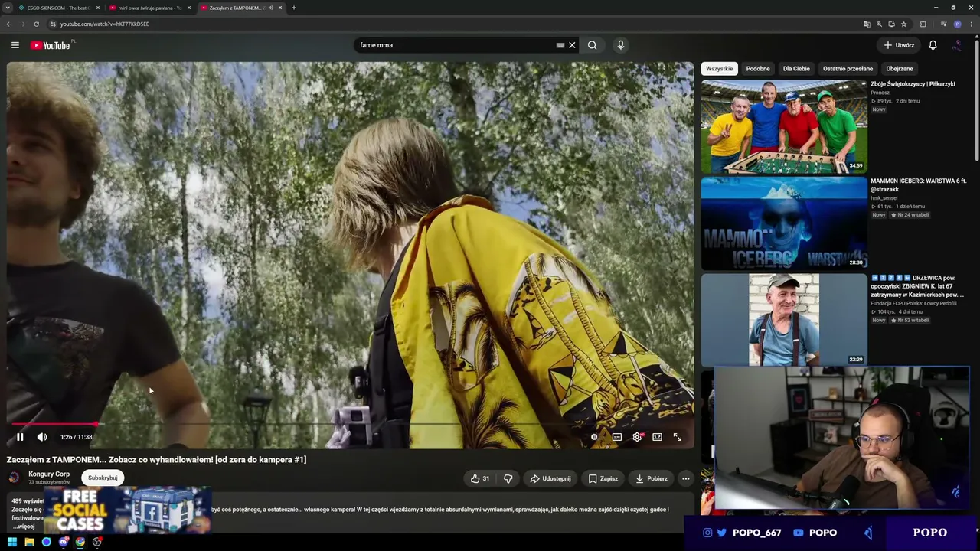The height and width of the screenshot is (551, 980).
Task: Go back in the browser
Action: tap(9, 24)
